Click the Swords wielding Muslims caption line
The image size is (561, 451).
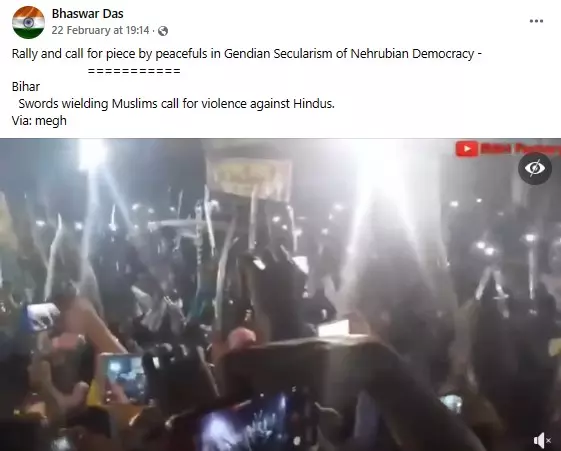(x=176, y=104)
